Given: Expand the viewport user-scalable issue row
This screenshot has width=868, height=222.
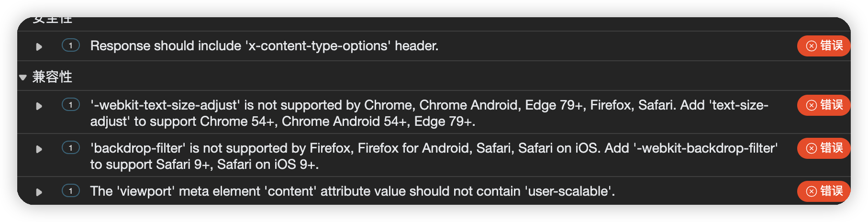Looking at the screenshot, I should (x=39, y=192).
